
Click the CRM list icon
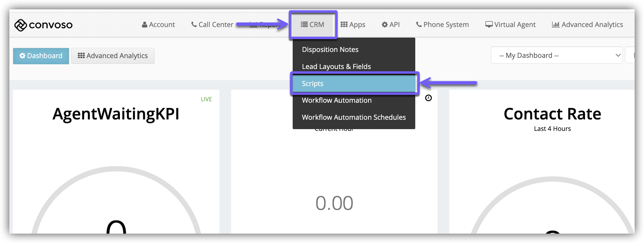pos(304,25)
